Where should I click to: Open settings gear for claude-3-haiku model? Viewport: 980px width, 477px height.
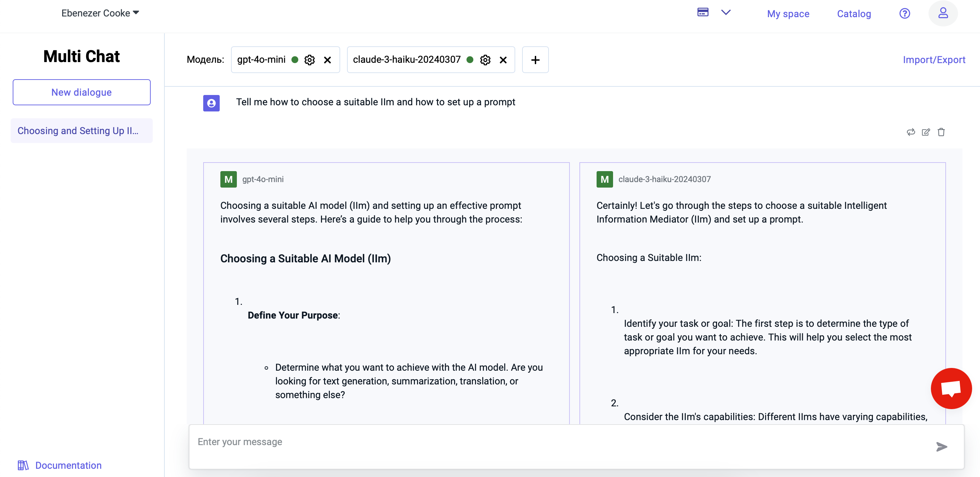click(485, 60)
